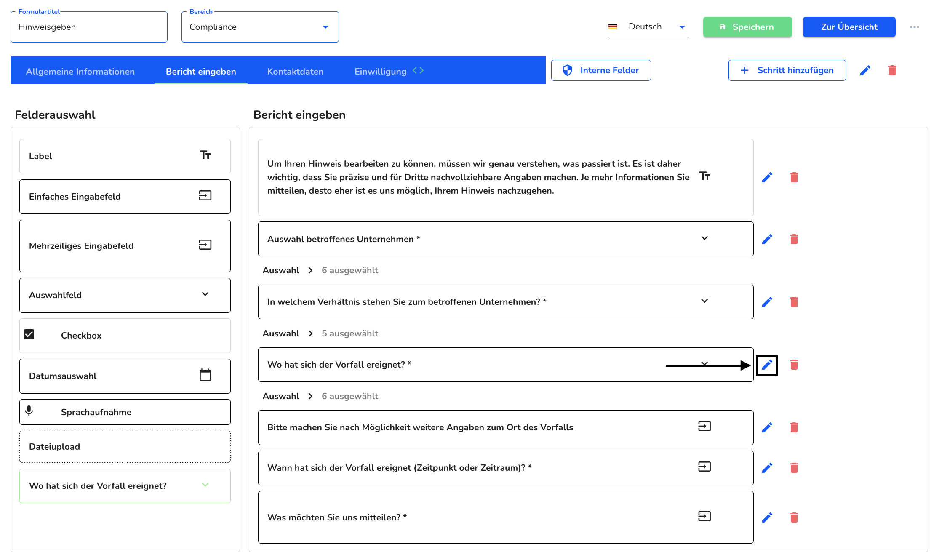This screenshot has width=939, height=560.
Task: Select the 'Bereich' Compliance dropdown
Action: point(259,27)
